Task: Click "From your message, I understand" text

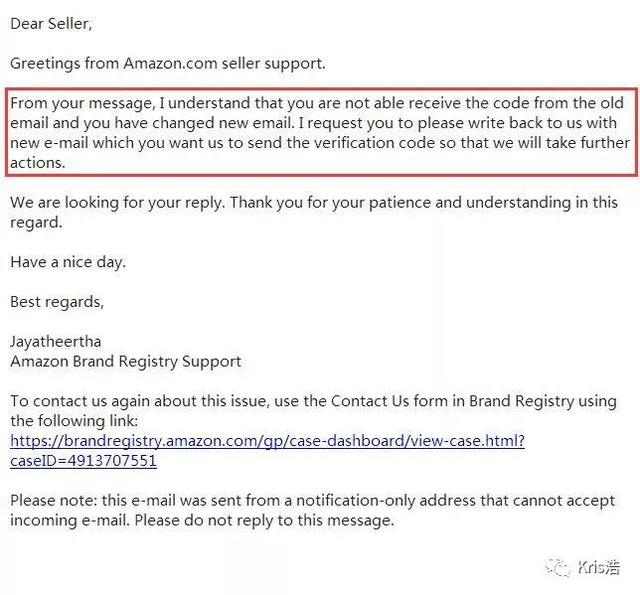Action: pyautogui.click(x=130, y=103)
